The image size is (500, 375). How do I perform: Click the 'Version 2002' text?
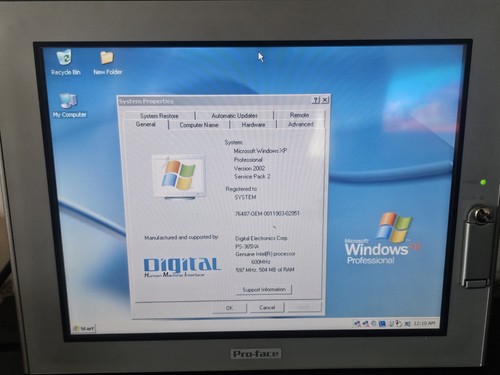(x=249, y=168)
